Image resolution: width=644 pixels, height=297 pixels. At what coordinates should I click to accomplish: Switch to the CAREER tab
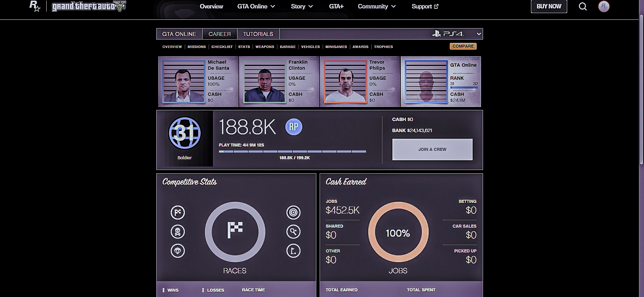[x=220, y=34]
